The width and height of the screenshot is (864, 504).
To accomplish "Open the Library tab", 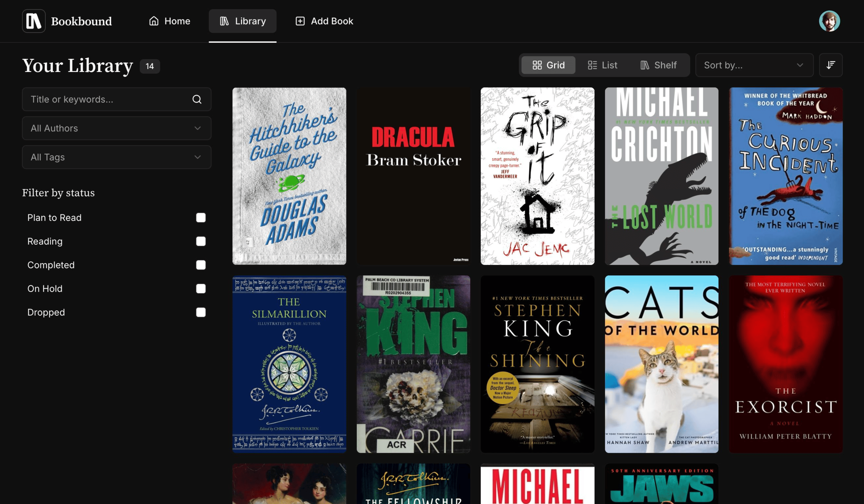I will (242, 21).
